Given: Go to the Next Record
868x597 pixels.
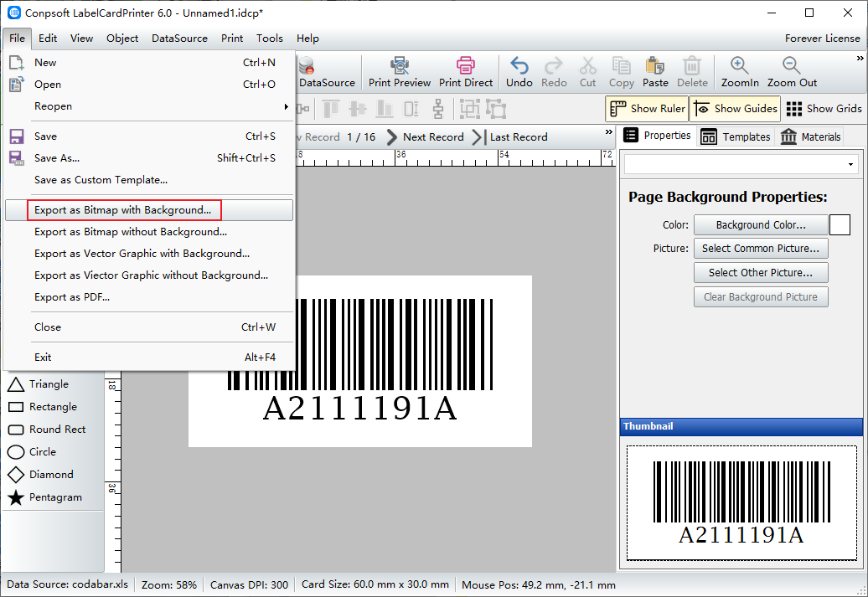Looking at the screenshot, I should coord(425,137).
